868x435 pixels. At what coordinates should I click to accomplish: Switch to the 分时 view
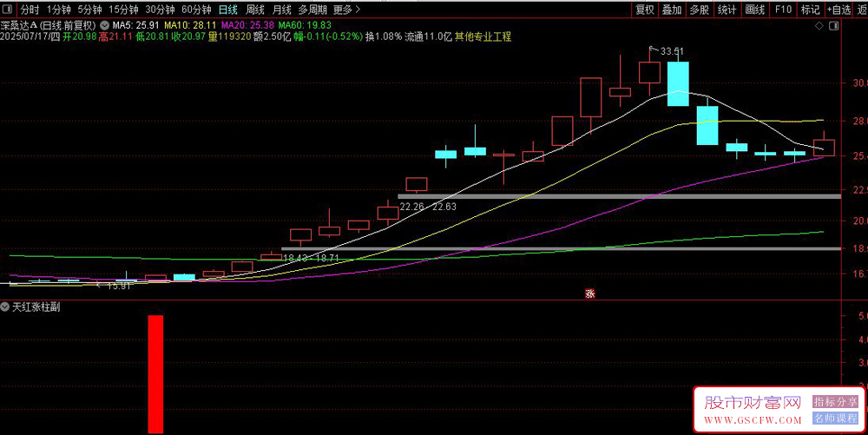click(x=30, y=10)
